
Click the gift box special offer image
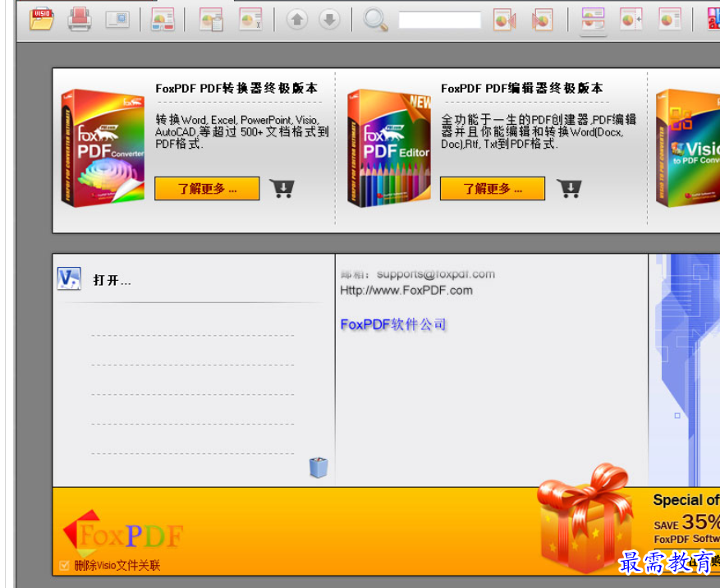586,518
